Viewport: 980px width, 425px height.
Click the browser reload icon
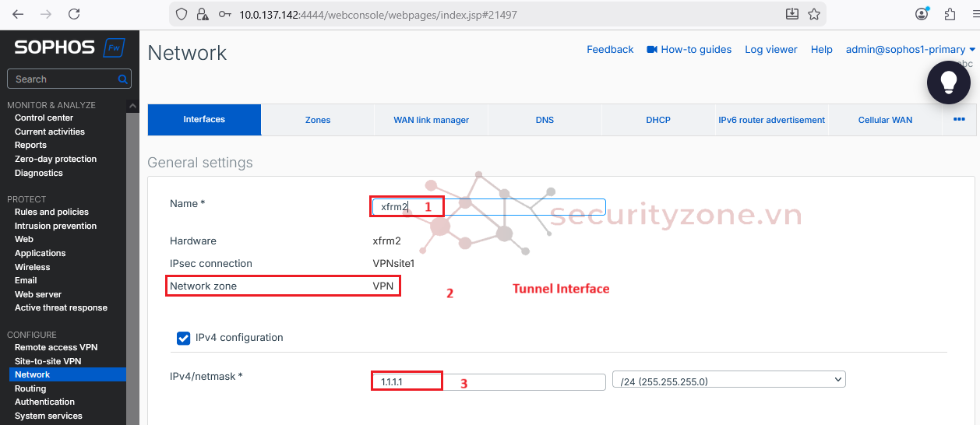(x=74, y=14)
